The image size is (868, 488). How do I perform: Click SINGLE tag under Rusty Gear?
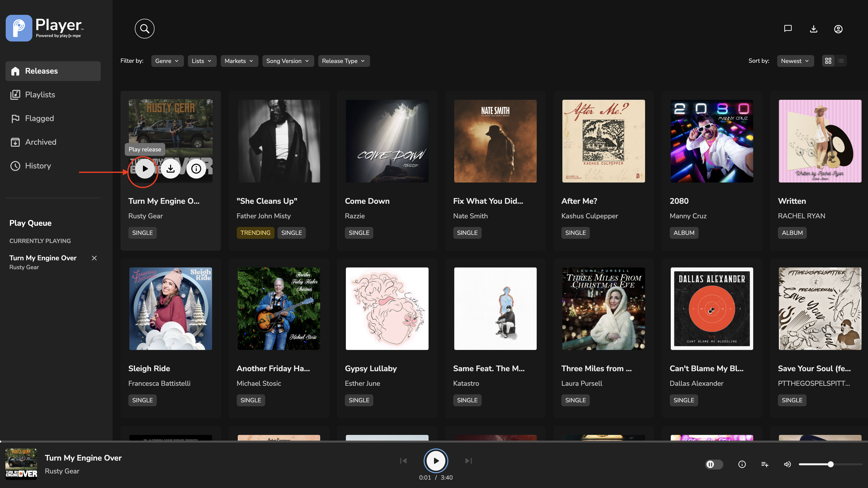pyautogui.click(x=142, y=233)
